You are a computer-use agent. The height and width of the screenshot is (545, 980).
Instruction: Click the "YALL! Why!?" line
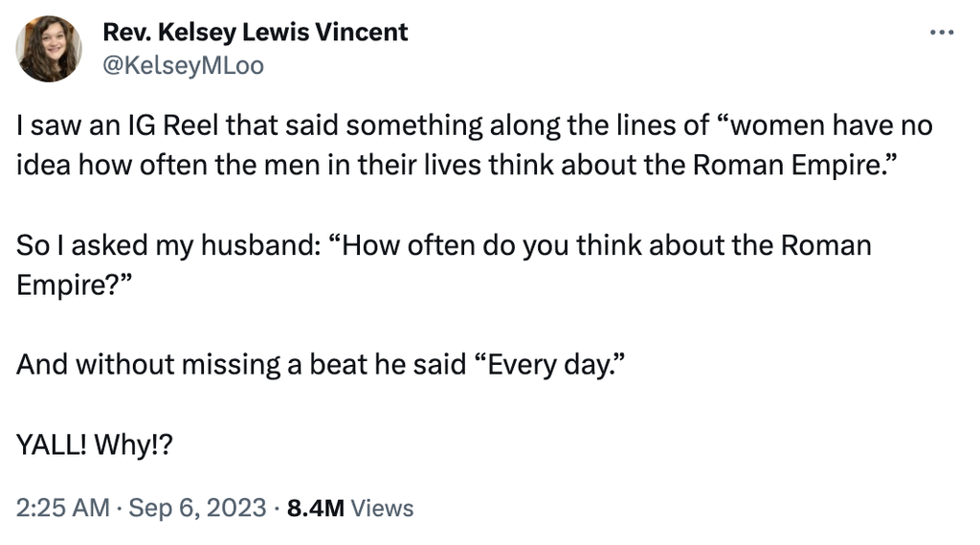[94, 444]
